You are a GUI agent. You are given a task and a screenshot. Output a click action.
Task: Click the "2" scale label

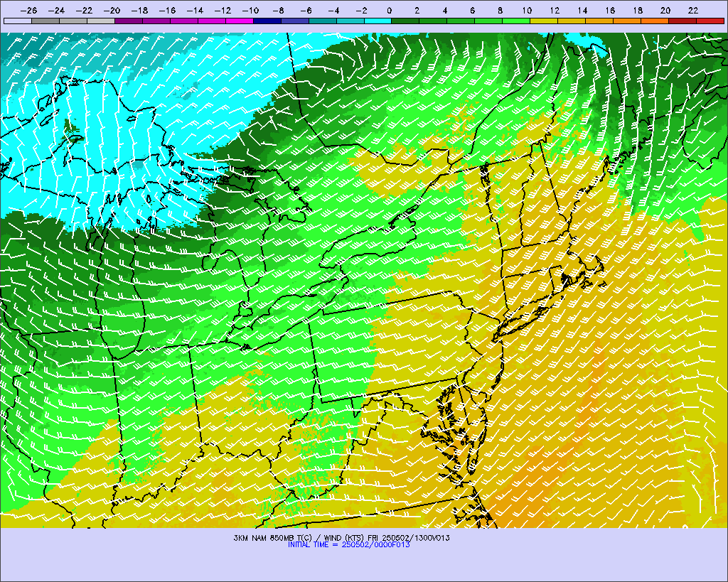[x=417, y=10]
